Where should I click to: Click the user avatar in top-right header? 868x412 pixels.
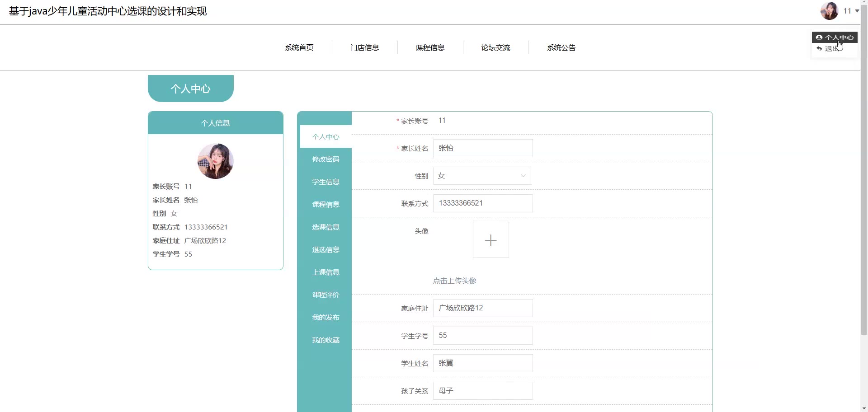pos(829,11)
